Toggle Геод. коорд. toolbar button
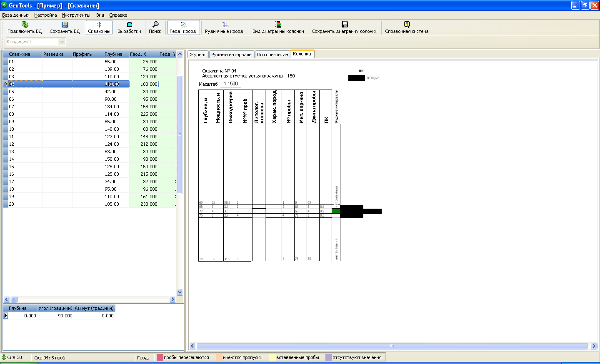The height and width of the screenshot is (364, 600). tap(184, 27)
